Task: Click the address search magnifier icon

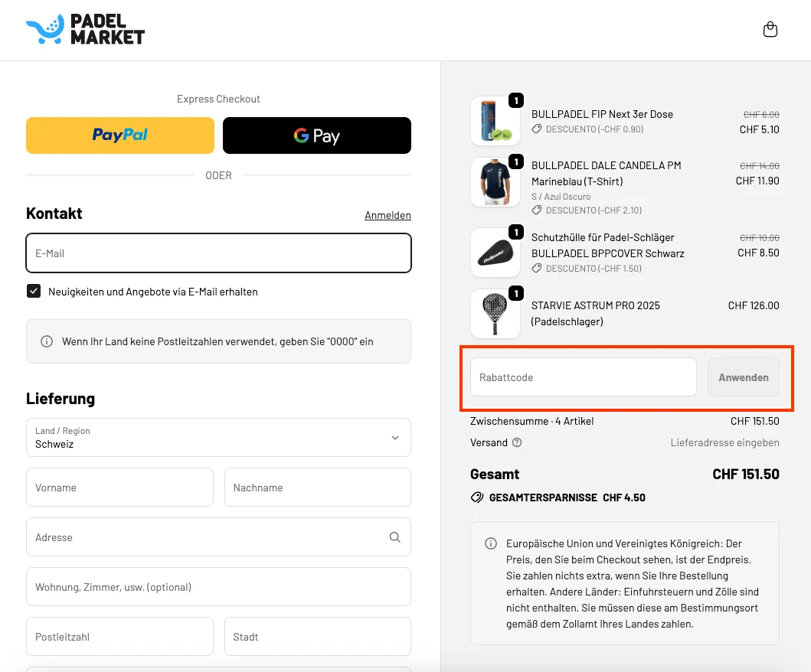Action: pyautogui.click(x=395, y=537)
